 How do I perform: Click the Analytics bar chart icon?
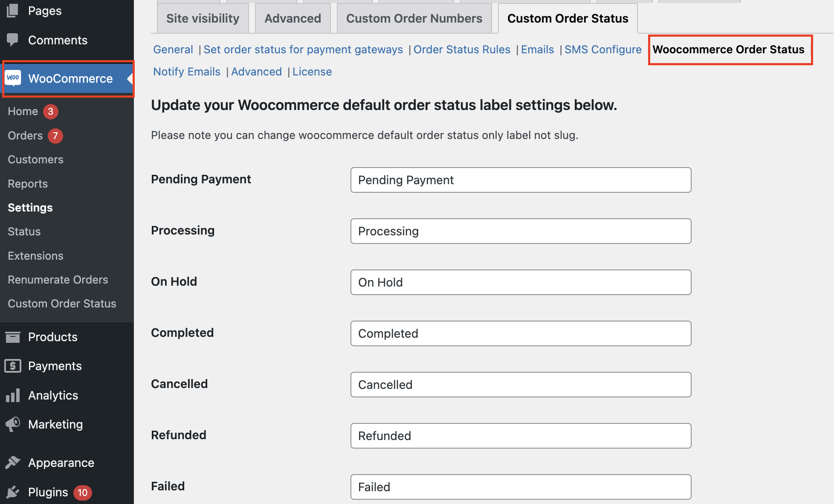click(13, 395)
